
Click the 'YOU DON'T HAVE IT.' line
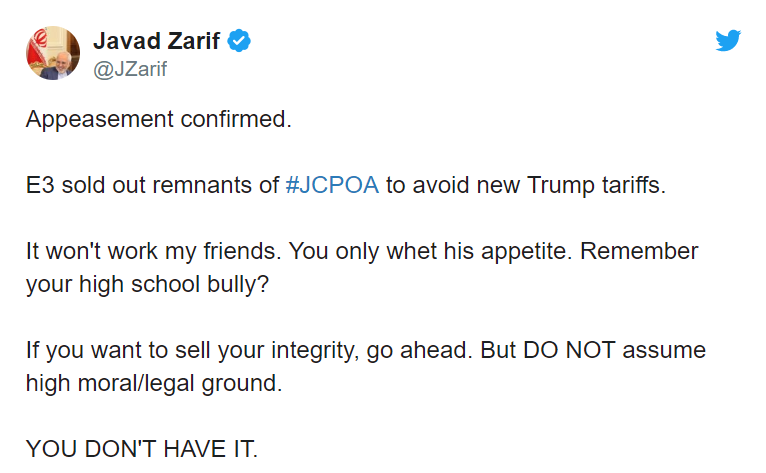(x=142, y=449)
